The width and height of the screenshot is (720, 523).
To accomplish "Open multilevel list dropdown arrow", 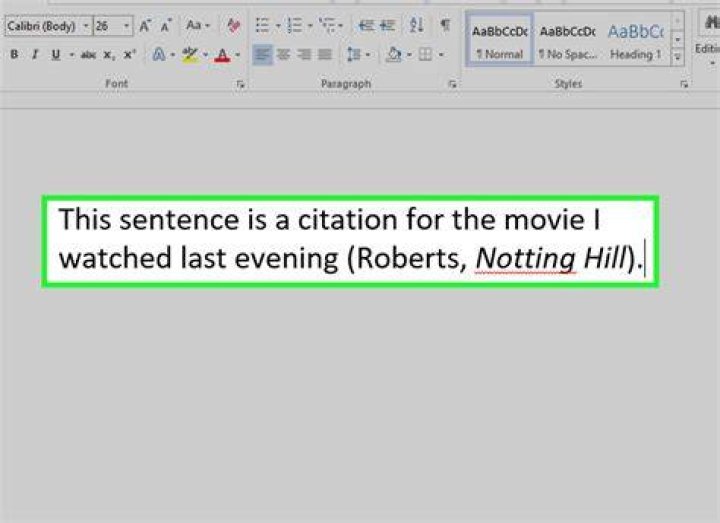I will (340, 26).
